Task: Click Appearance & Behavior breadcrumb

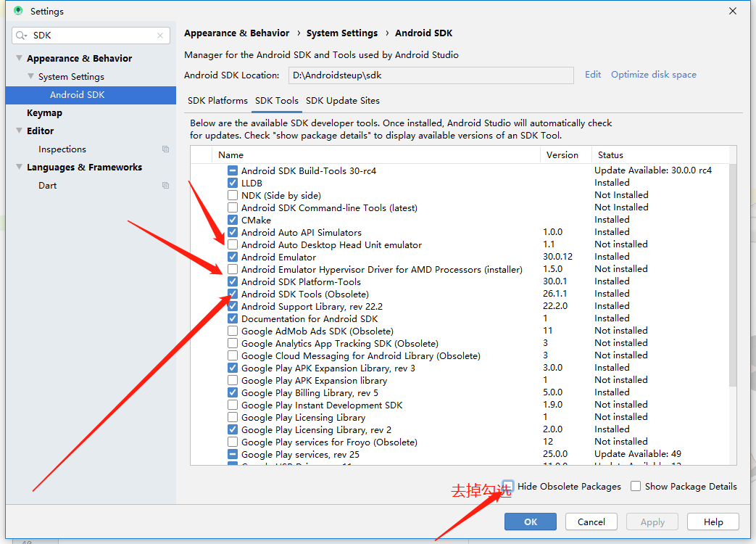Action: tap(237, 33)
